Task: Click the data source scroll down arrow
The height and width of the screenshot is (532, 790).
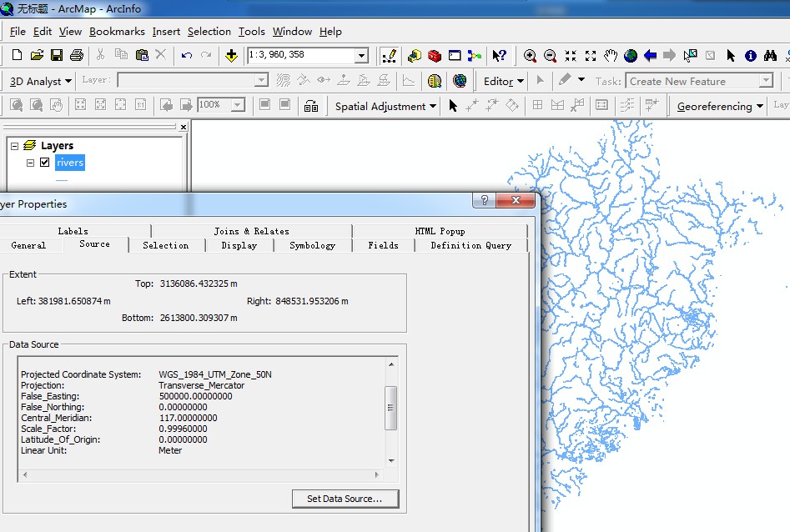Action: (391, 461)
